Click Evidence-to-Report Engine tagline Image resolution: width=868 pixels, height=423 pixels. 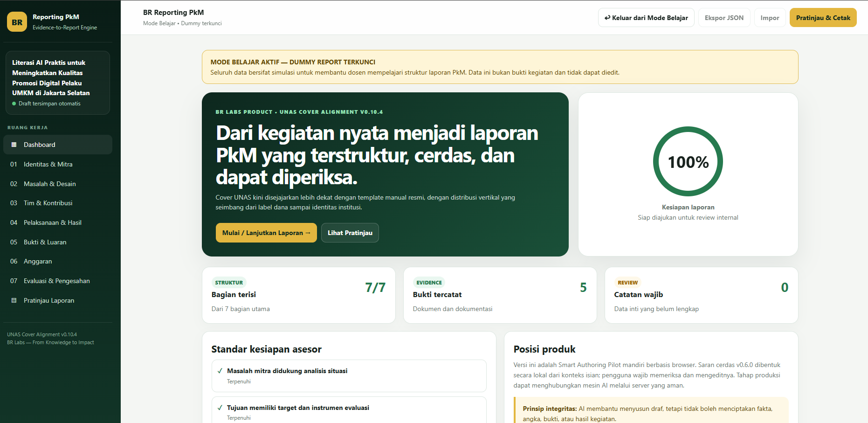pyautogui.click(x=65, y=28)
